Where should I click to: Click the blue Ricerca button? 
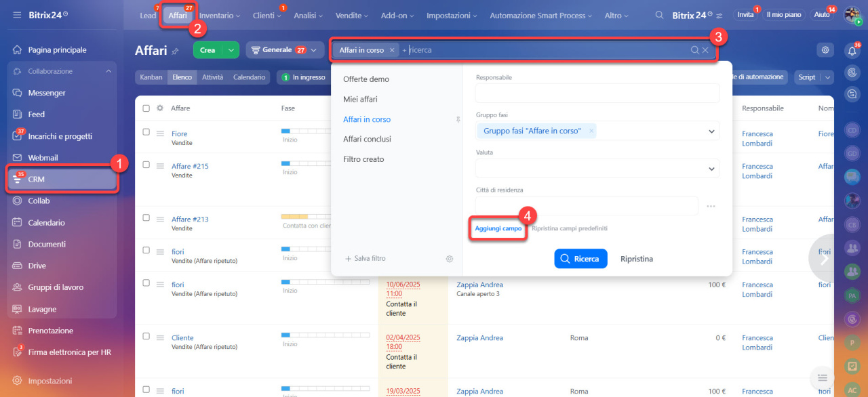coord(580,259)
